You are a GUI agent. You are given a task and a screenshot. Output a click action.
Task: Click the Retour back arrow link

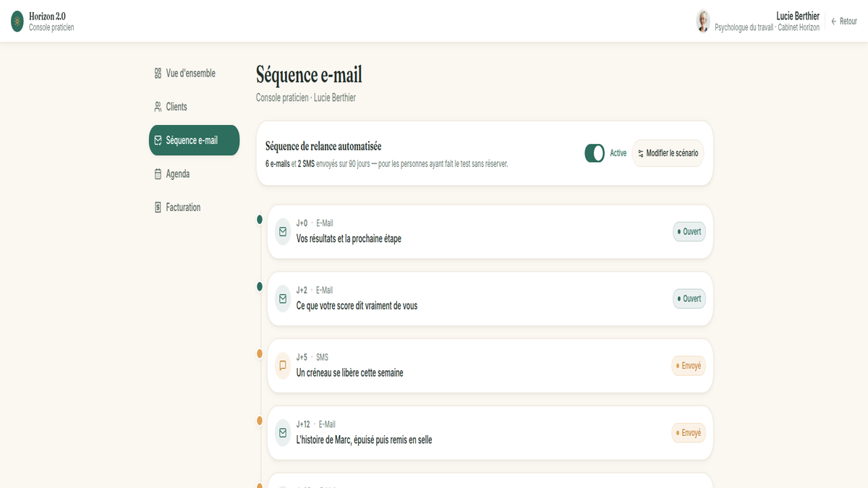click(x=843, y=22)
